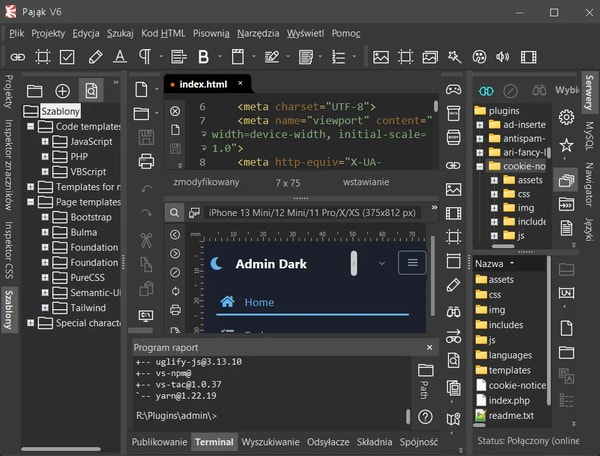Click the underlined A font icon
This screenshot has width=600, height=456.
point(120,57)
